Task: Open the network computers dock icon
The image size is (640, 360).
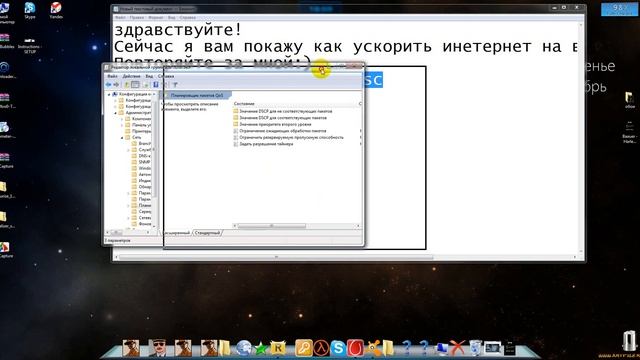Action: (x=442, y=348)
